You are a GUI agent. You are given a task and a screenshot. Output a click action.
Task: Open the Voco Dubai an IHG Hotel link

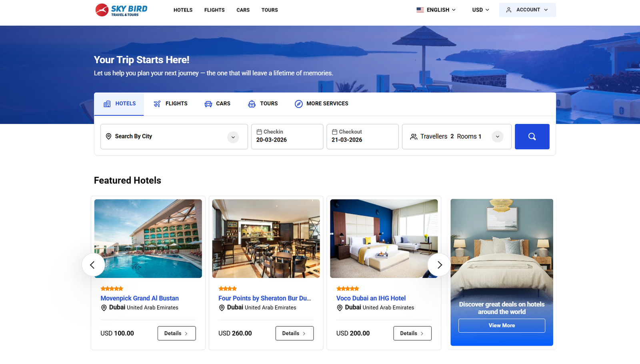coord(371,298)
